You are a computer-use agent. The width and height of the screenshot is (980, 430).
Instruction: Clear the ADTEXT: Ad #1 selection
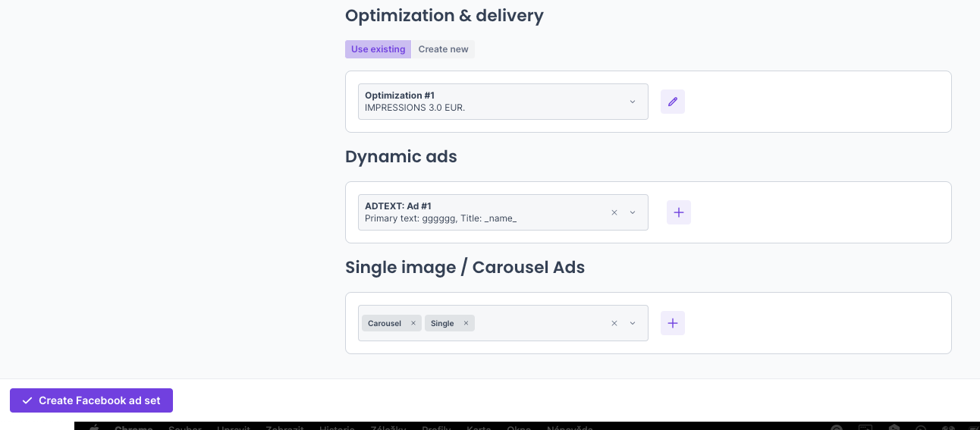point(614,212)
